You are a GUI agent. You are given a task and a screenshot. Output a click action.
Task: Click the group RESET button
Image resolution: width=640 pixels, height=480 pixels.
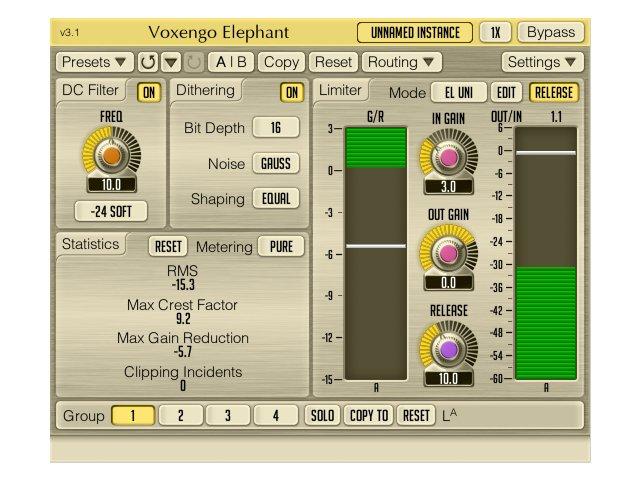click(x=416, y=416)
